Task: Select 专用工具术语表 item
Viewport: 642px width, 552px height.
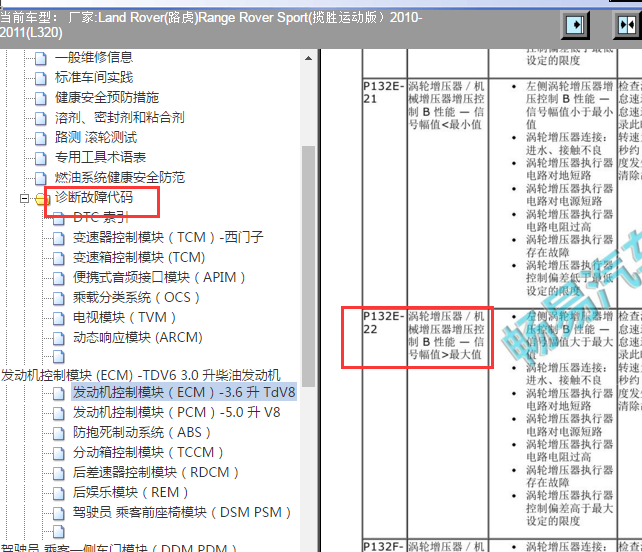Action: pos(100,157)
